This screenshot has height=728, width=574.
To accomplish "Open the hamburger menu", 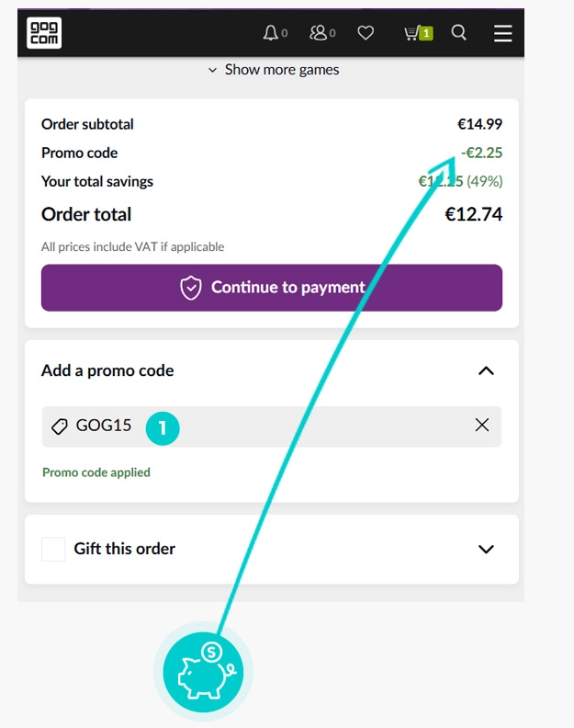I will click(x=502, y=33).
